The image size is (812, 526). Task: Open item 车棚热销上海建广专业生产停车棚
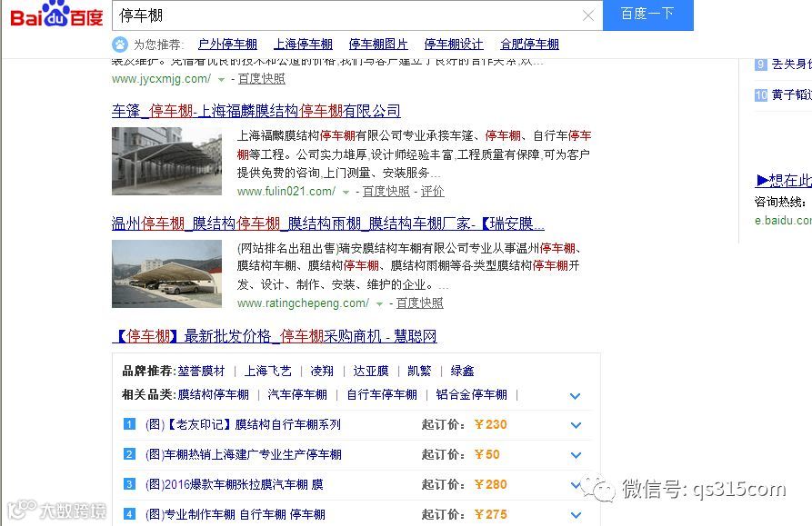coord(244,454)
